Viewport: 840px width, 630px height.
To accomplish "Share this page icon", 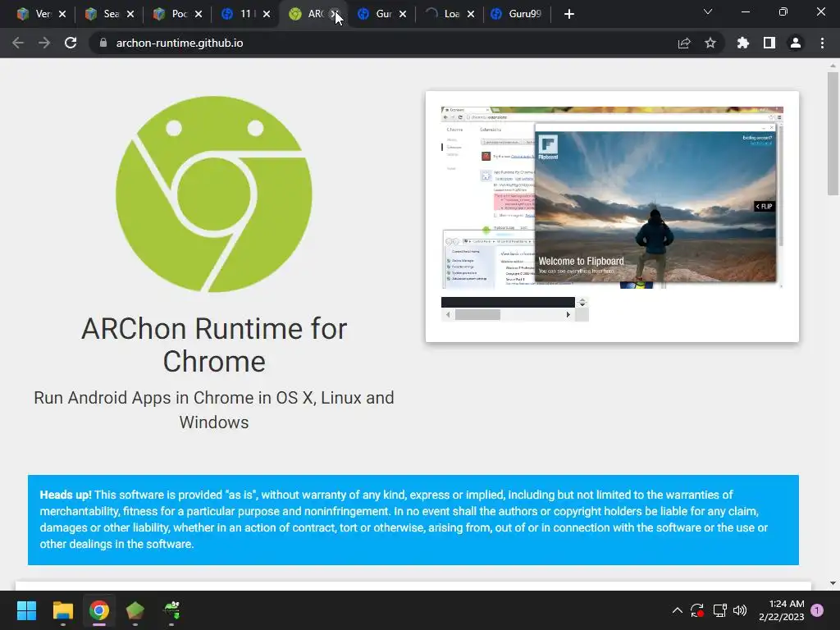I will click(x=684, y=43).
